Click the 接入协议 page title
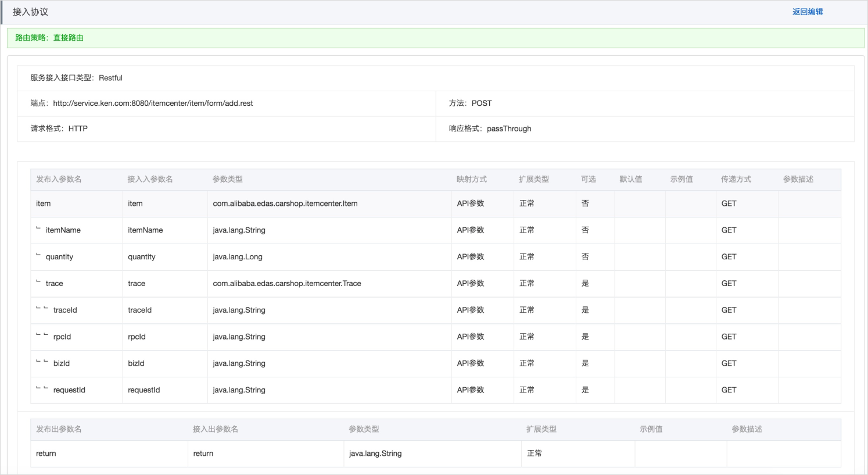The width and height of the screenshot is (868, 475). [x=31, y=12]
